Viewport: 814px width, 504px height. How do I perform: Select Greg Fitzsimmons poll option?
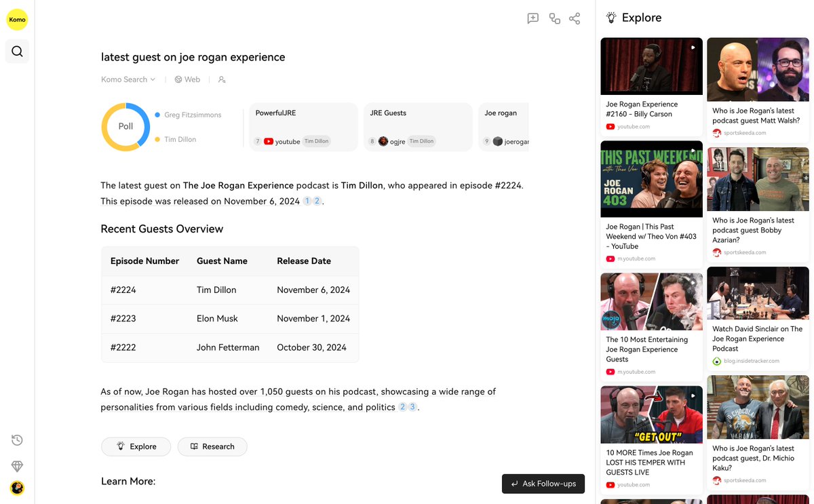point(188,115)
